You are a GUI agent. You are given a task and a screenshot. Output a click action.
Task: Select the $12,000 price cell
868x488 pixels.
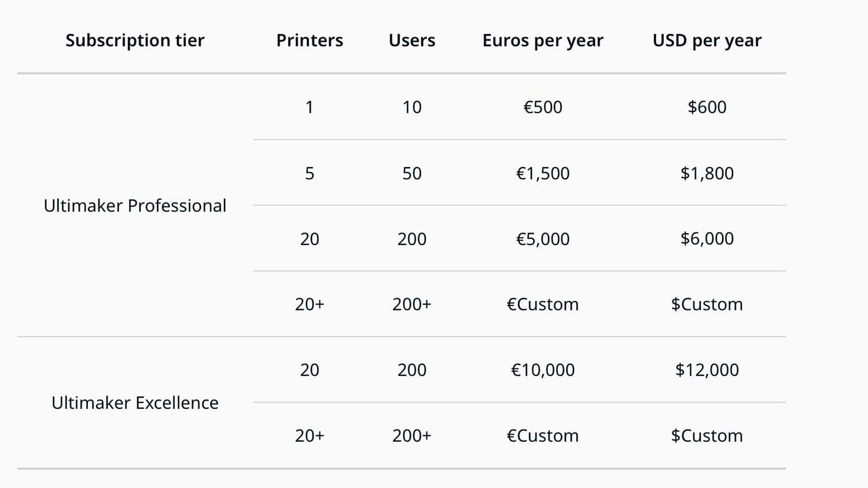[707, 370]
